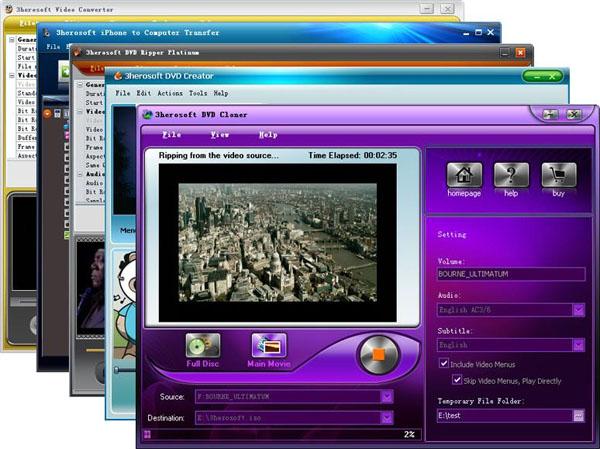Open the Audio dropdown
This screenshot has width=600, height=449.
pos(578,310)
